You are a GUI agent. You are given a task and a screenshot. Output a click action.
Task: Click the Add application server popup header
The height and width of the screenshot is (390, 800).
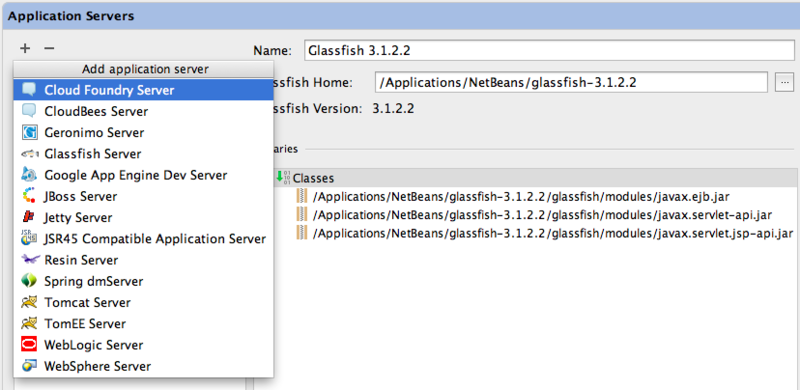coord(143,69)
